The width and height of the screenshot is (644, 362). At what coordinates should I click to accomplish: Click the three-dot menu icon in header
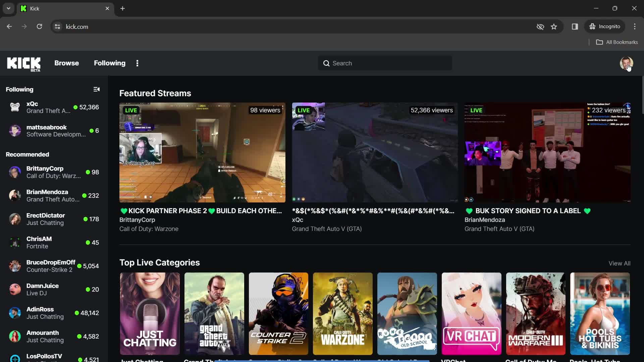(137, 63)
